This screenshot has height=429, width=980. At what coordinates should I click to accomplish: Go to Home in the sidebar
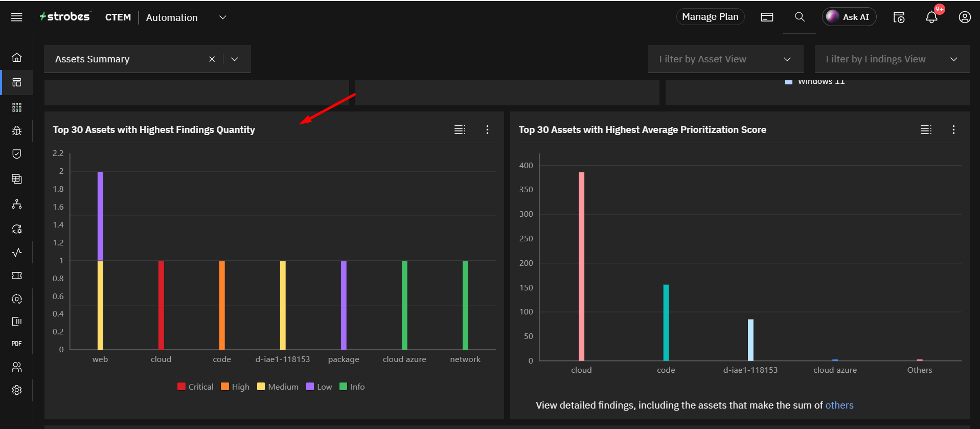(17, 57)
